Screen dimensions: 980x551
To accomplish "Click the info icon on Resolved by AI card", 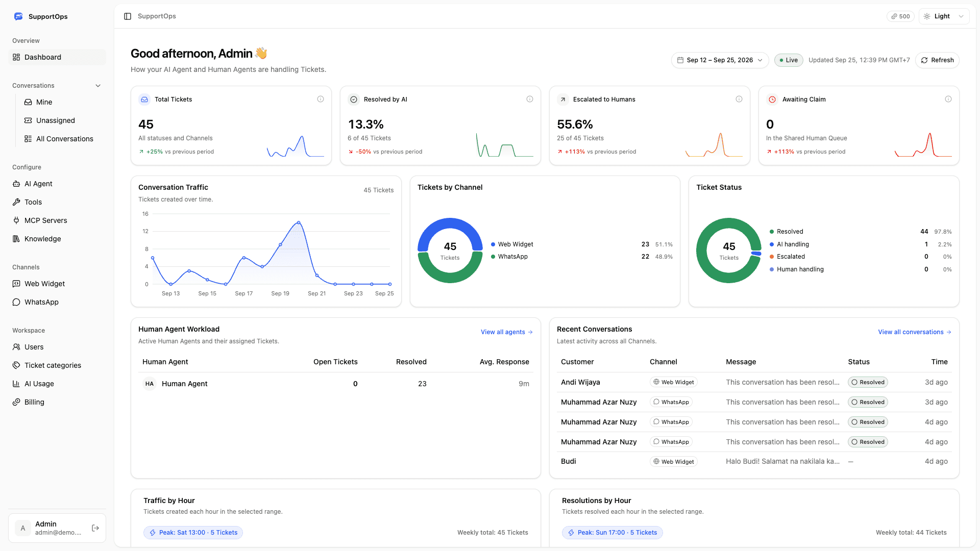I will pos(530,99).
